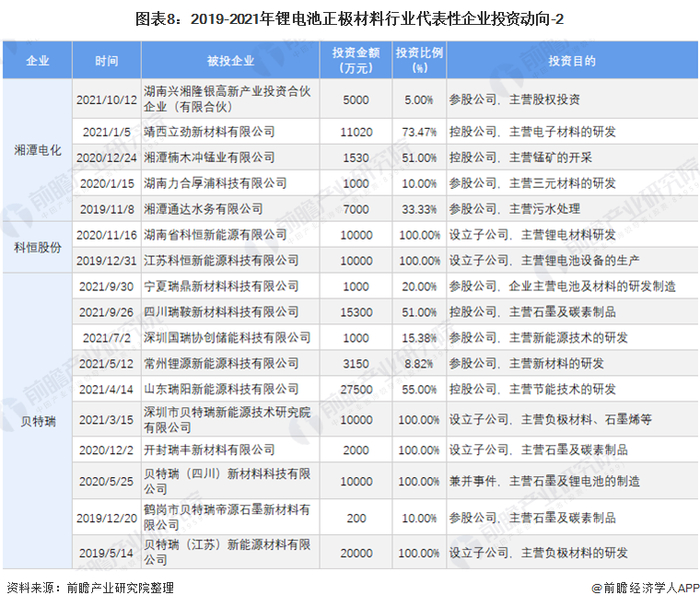This screenshot has height=607, width=700.
Task: Click the date 2021/7/2
Action: 107,338
